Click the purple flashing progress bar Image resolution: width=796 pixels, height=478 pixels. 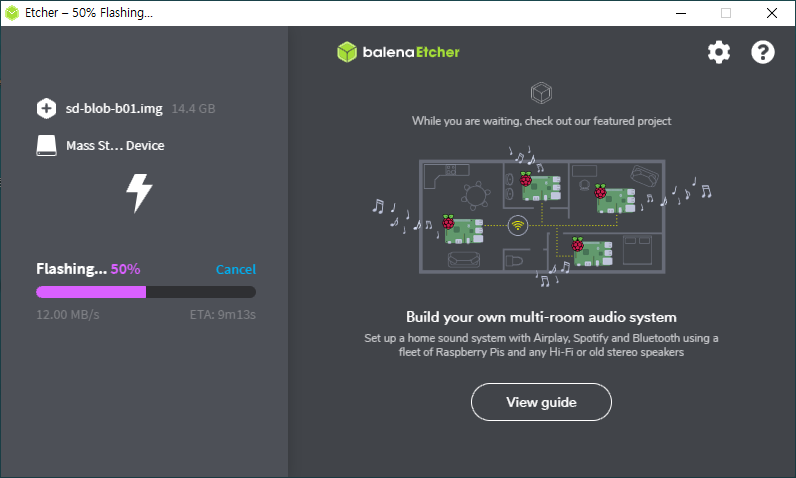click(x=146, y=292)
